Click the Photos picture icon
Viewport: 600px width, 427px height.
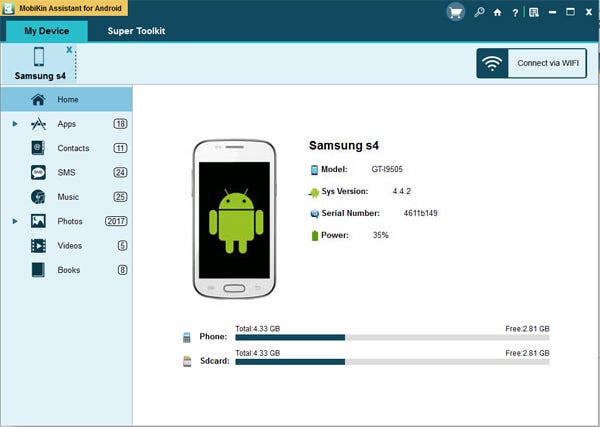[x=38, y=221]
